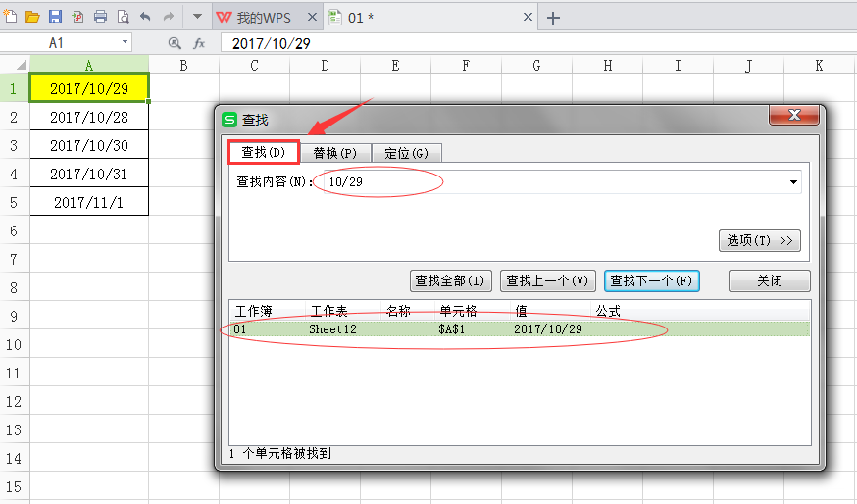
Task: Open the find content history dropdown
Action: (x=792, y=182)
